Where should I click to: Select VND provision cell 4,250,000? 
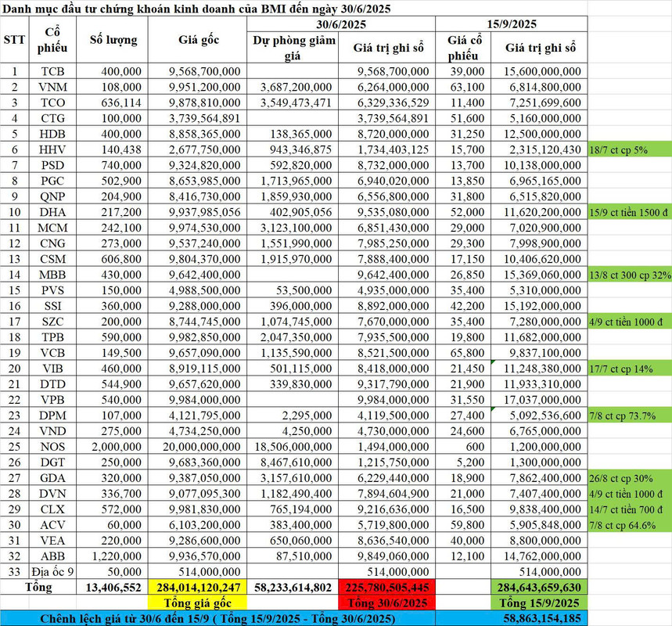point(293,431)
